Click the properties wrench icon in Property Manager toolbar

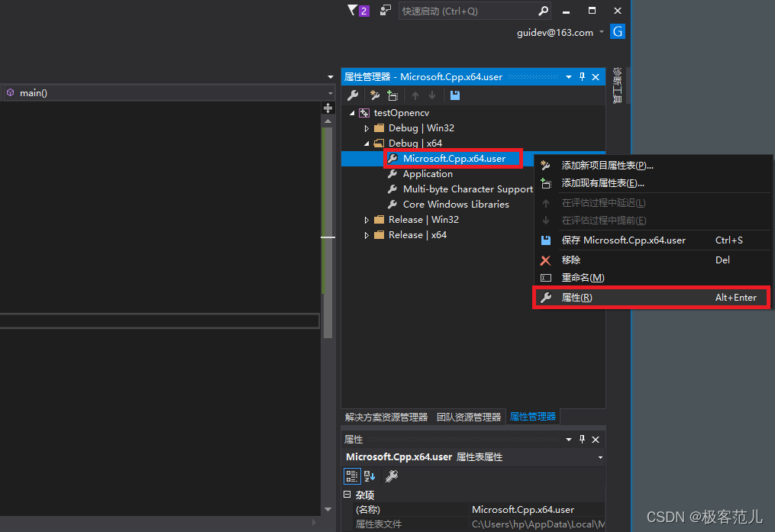click(x=353, y=95)
